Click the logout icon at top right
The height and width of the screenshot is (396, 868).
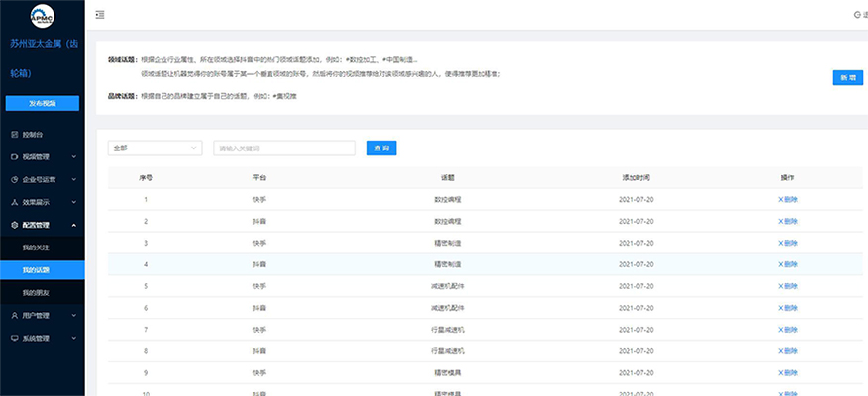(x=857, y=15)
